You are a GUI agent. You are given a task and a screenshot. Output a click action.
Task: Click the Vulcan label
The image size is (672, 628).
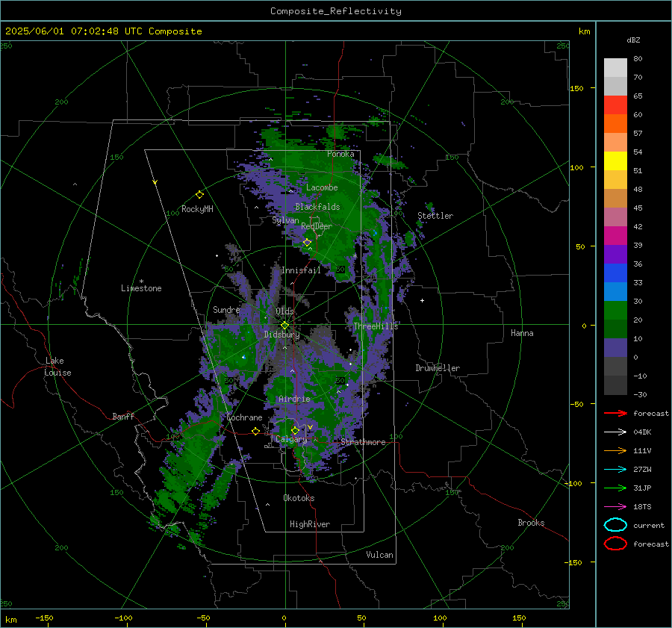click(x=380, y=555)
